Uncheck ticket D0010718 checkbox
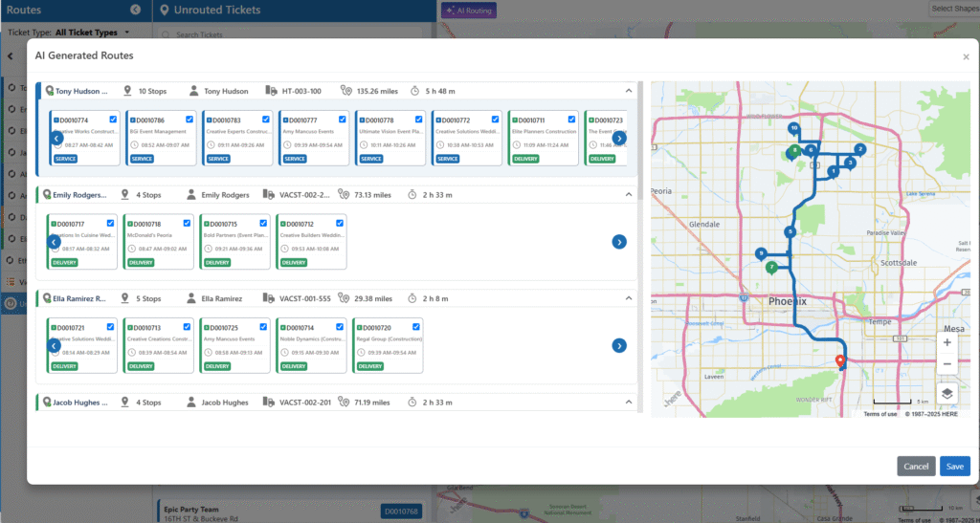This screenshot has width=980, height=523. coord(187,223)
